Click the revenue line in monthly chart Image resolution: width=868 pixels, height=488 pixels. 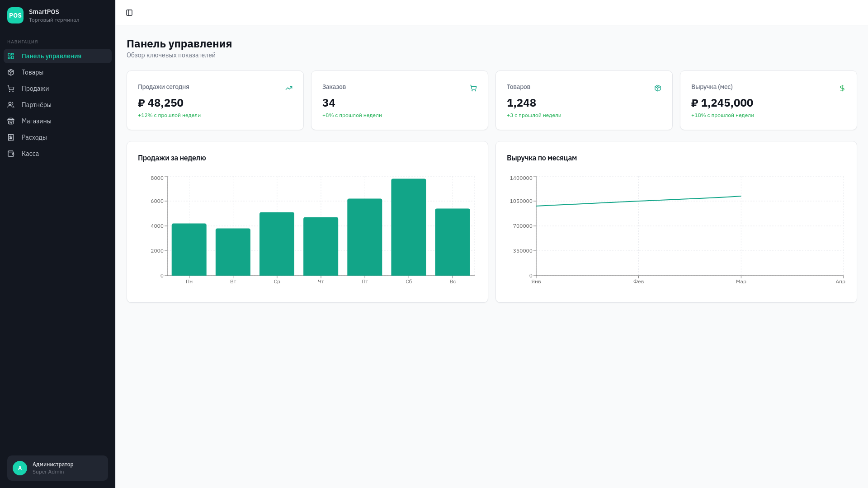(638, 201)
